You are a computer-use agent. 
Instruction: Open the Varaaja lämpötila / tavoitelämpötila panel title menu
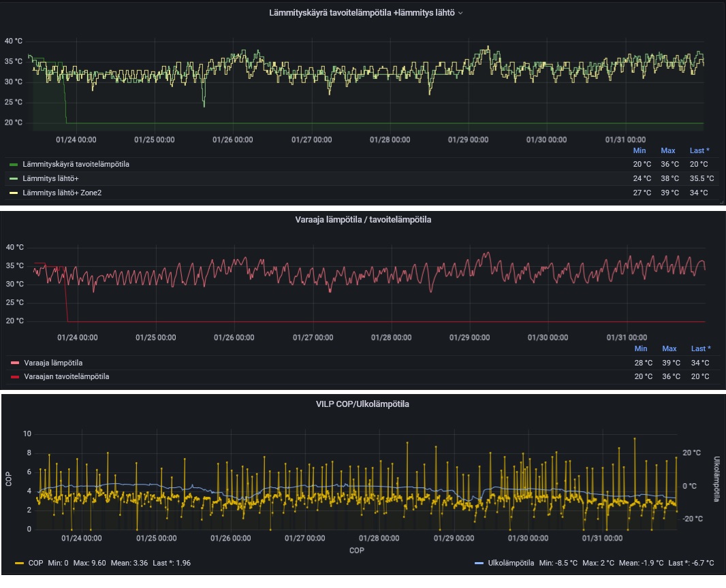tap(363, 220)
